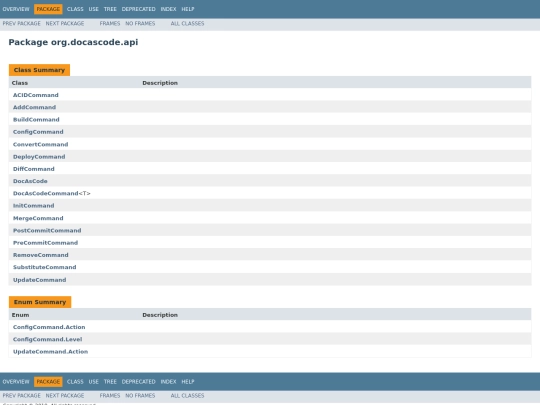This screenshot has height=405, width=540.
Task: Choose No Frames in the bottom sub-navigation
Action: click(140, 396)
